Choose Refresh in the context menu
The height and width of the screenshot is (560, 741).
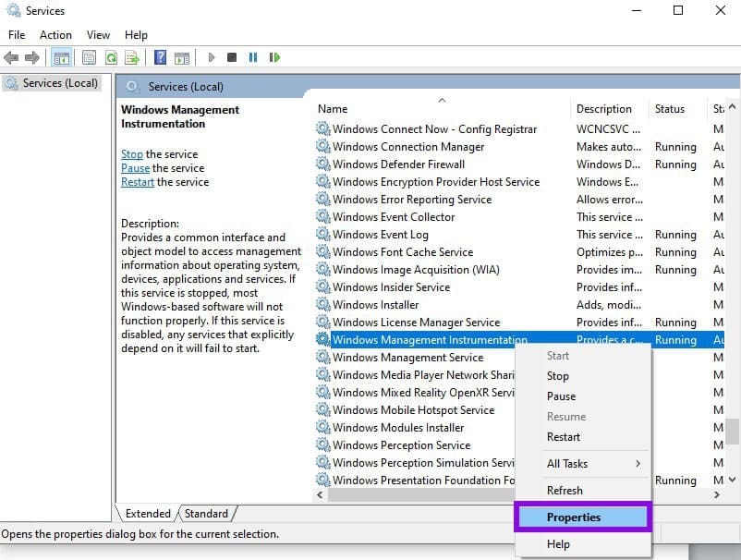[x=583, y=490]
